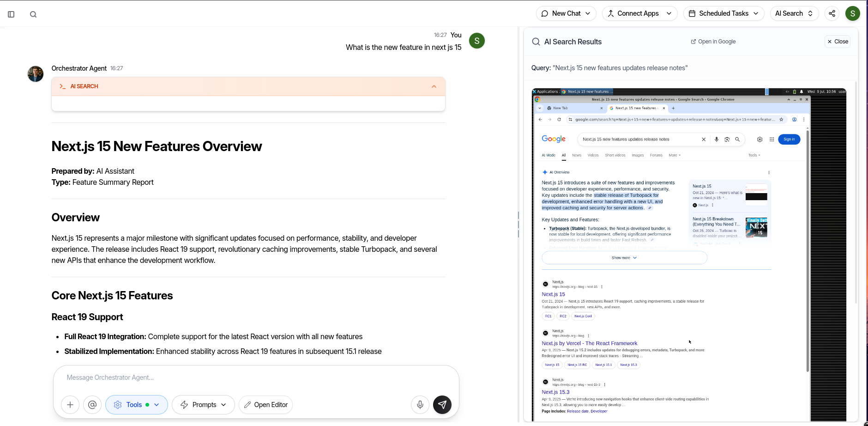
Task: Mention an agent with the @ icon
Action: tap(92, 404)
